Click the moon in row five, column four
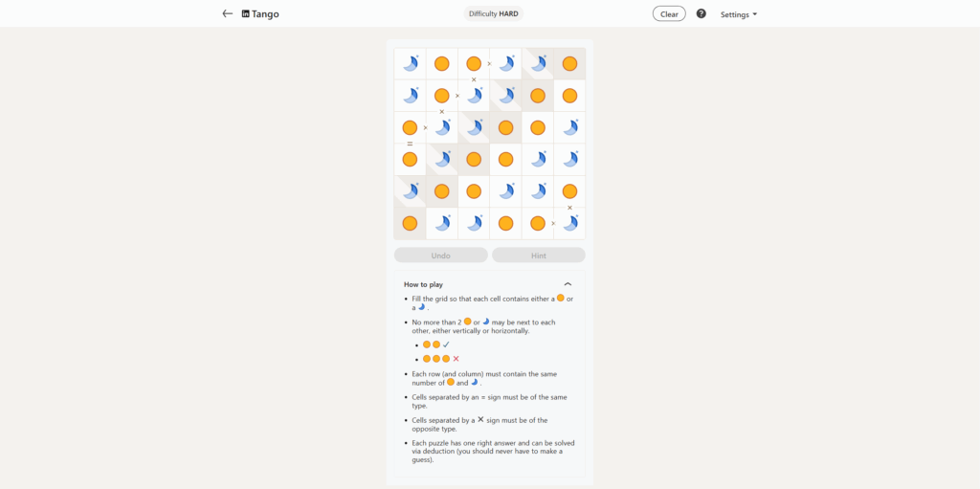 click(x=505, y=191)
